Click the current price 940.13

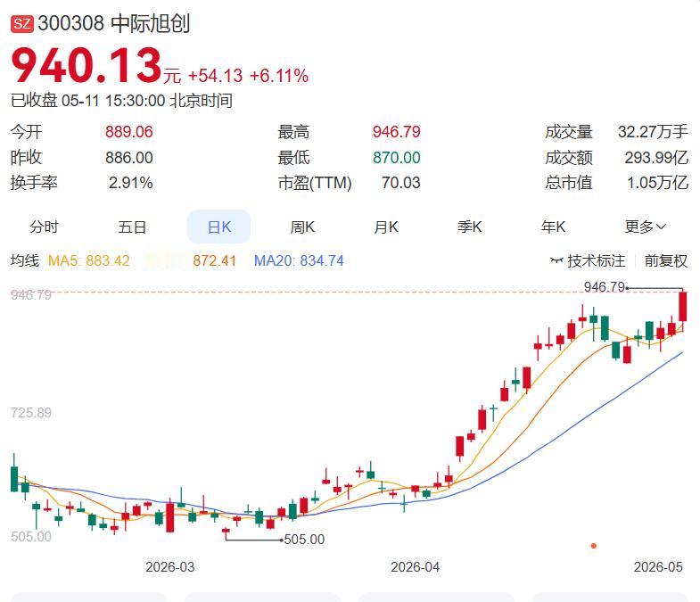click(x=86, y=66)
